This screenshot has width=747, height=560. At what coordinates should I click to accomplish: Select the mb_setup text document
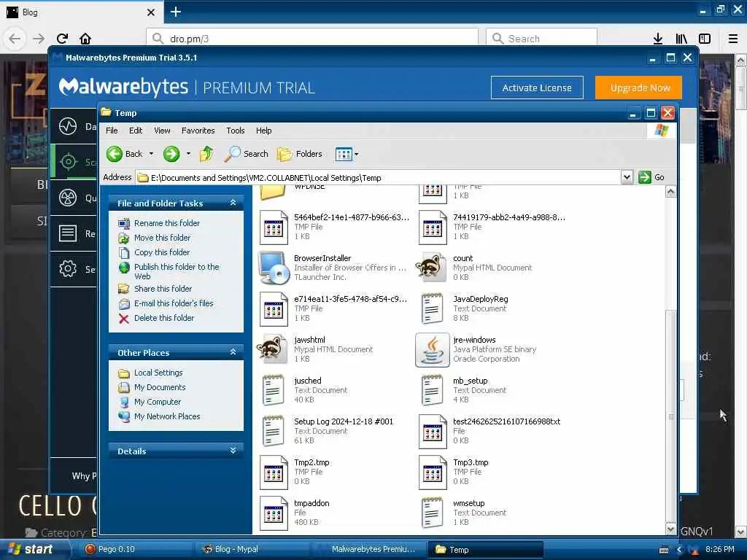click(x=432, y=390)
